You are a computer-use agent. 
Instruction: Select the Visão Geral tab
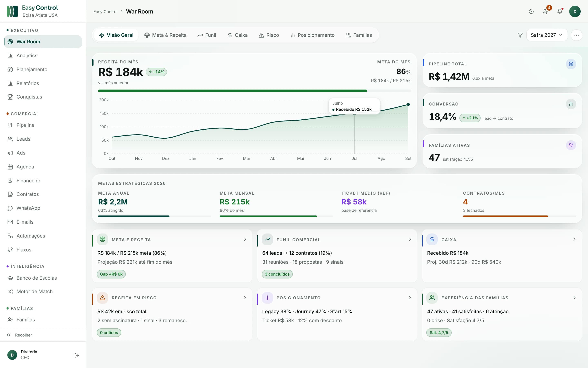click(x=116, y=35)
